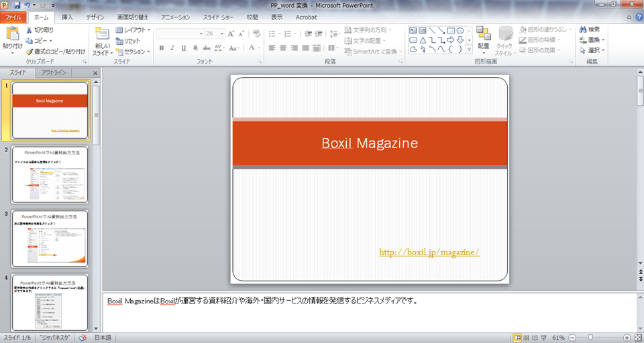This screenshot has height=343, width=644.
Task: Toggle Italic text formatting
Action: click(172, 48)
